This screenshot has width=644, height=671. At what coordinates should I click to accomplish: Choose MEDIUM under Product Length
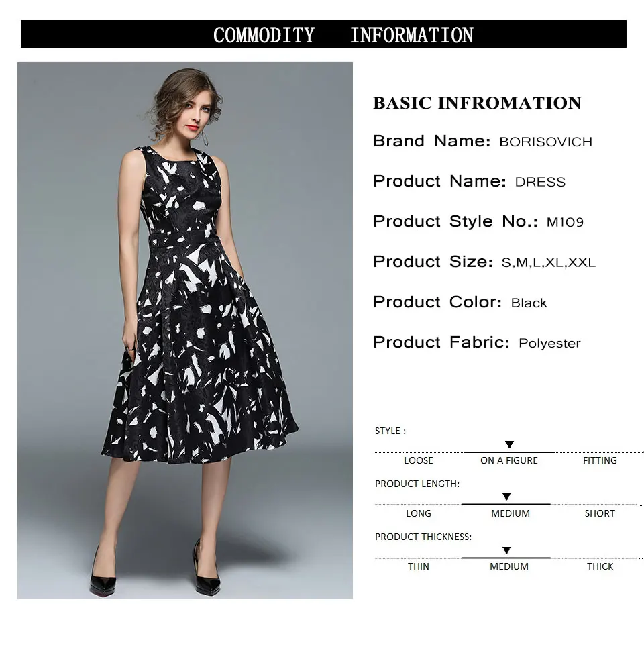(510, 513)
